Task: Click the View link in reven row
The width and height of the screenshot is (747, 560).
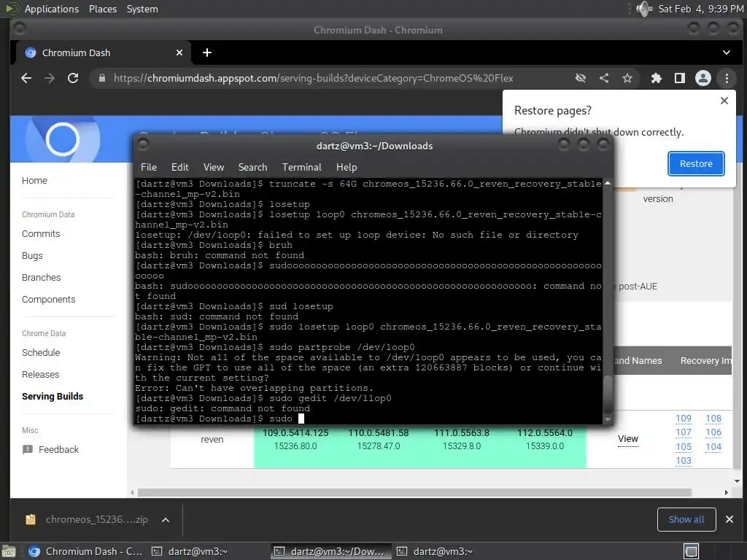Action: click(628, 439)
